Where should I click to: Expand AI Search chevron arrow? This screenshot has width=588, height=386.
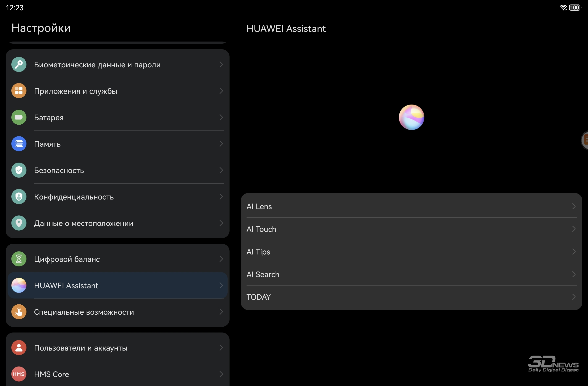(574, 274)
